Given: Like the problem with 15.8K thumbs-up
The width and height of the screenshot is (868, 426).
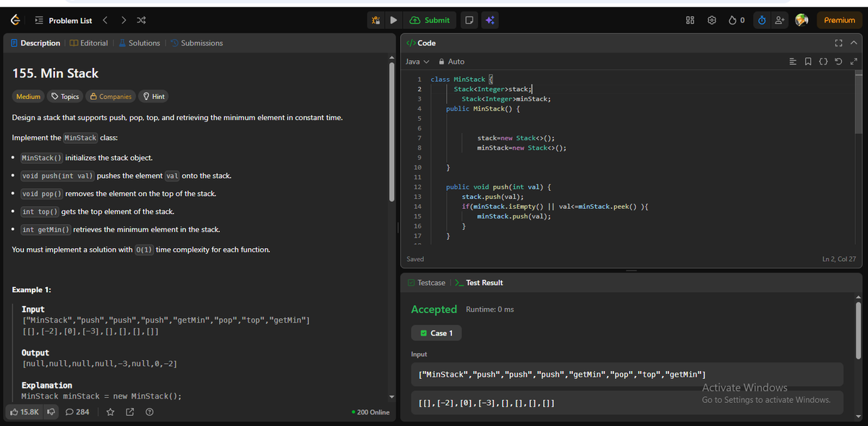Looking at the screenshot, I should click(x=25, y=412).
